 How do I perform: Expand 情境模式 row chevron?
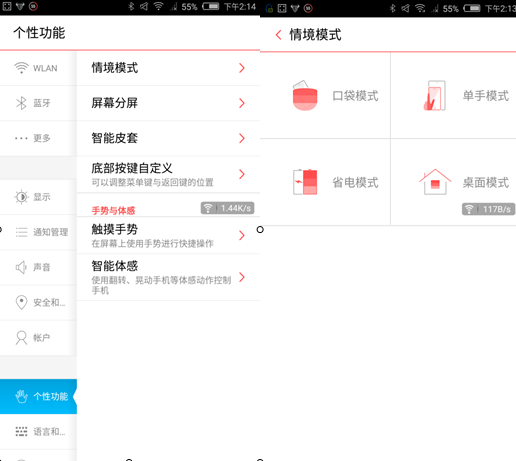click(242, 68)
